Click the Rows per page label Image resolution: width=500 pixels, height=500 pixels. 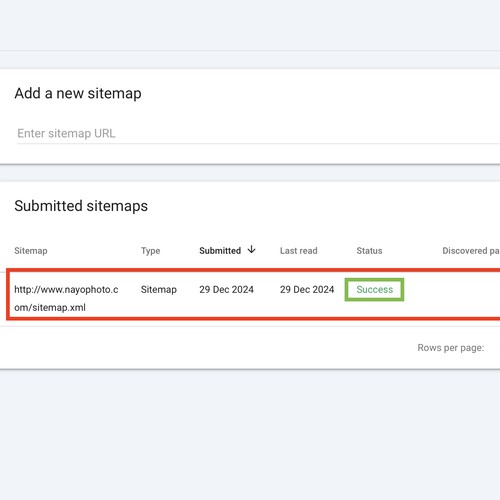click(x=451, y=348)
